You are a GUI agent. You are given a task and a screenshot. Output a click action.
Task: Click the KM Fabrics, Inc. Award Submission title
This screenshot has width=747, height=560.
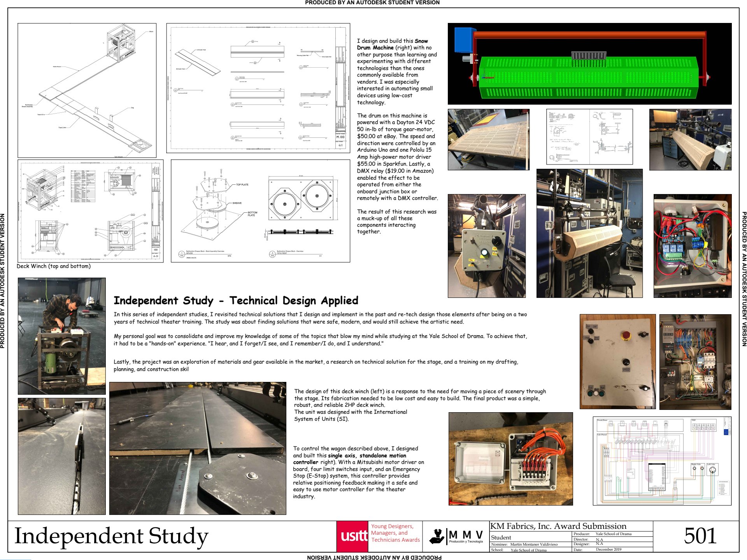tap(558, 526)
